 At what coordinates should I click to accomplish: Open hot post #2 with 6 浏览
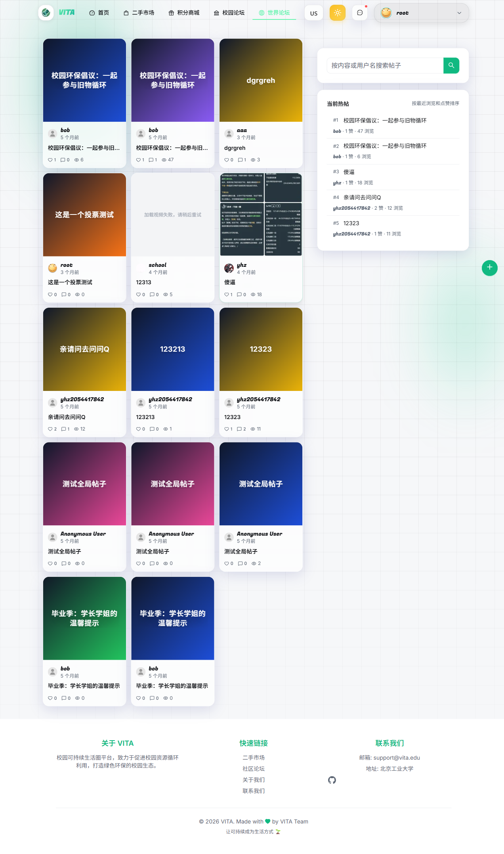pos(393,151)
